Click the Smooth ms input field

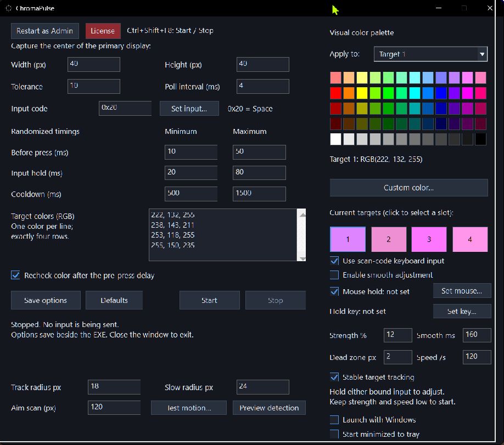pyautogui.click(x=477, y=335)
